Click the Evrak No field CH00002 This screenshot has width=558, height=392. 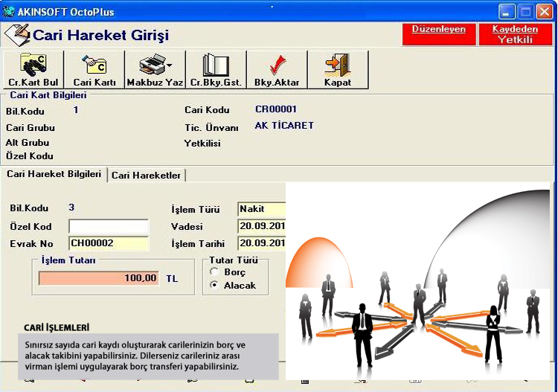(109, 243)
